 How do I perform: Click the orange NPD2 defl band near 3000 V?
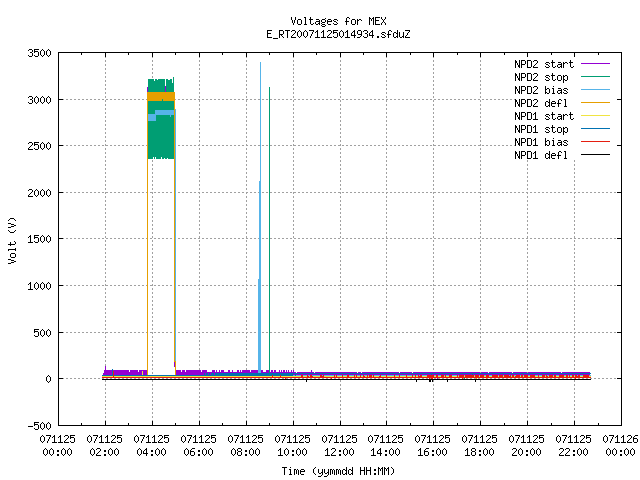[161, 96]
